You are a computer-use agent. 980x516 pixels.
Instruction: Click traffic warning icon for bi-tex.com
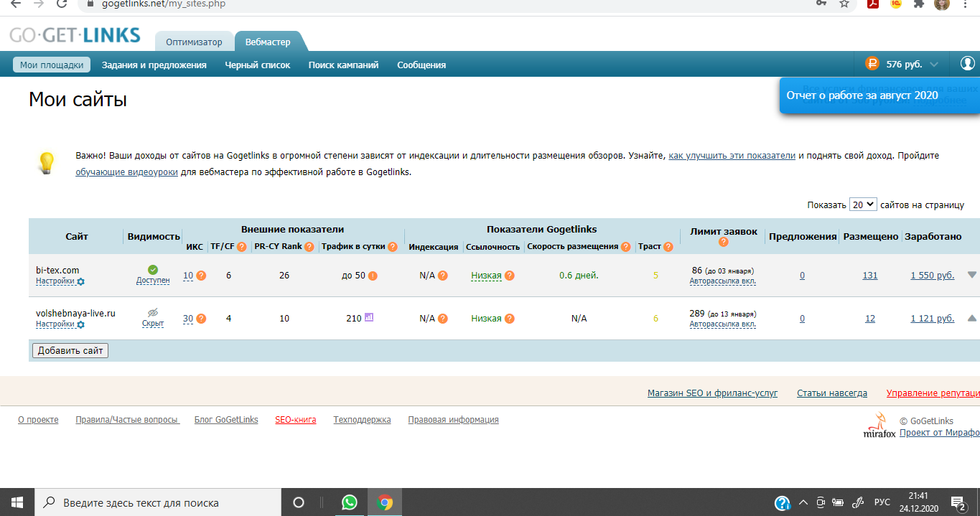point(373,276)
